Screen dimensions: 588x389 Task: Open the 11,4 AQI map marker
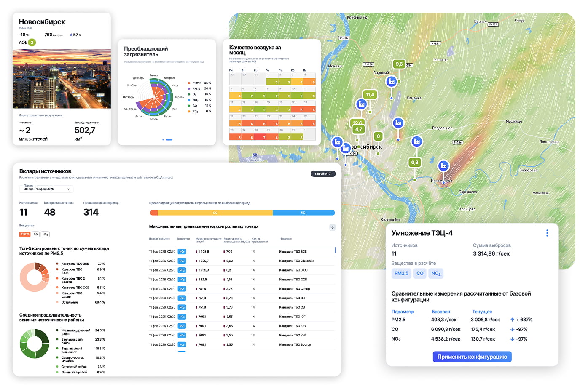pos(370,95)
